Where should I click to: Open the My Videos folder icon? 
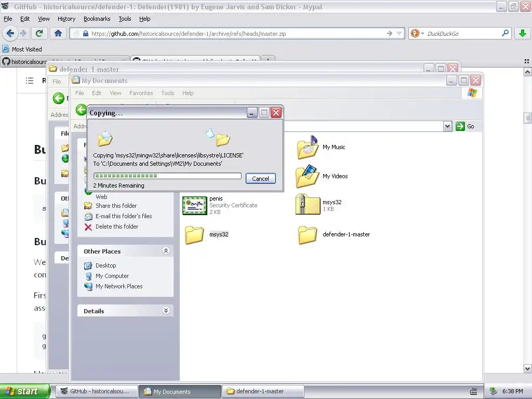[308, 176]
